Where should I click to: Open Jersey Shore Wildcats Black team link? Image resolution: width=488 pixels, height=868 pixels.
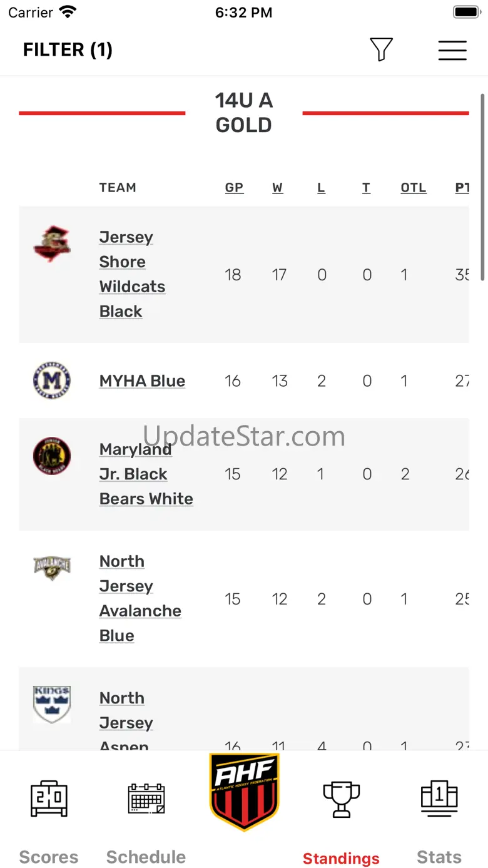pyautogui.click(x=132, y=274)
